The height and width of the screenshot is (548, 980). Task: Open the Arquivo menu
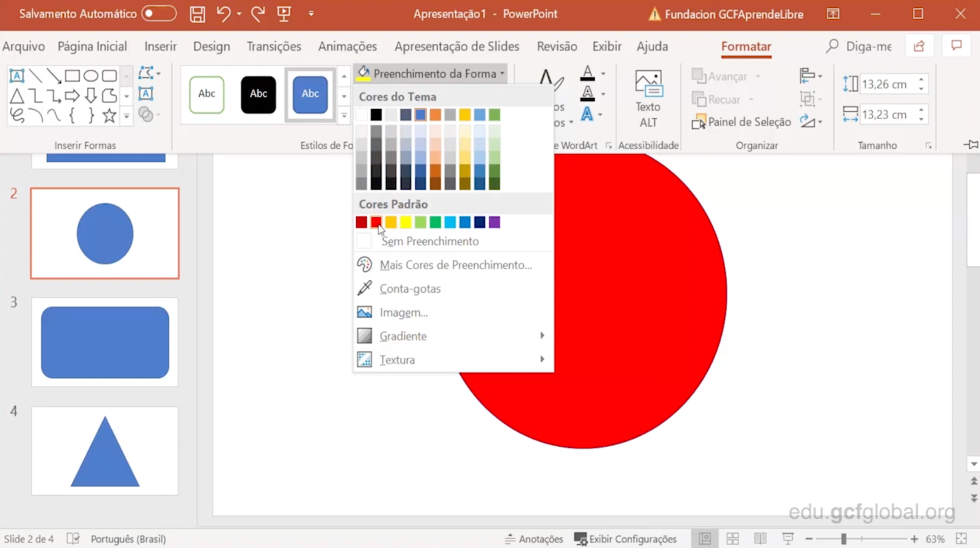tap(23, 46)
